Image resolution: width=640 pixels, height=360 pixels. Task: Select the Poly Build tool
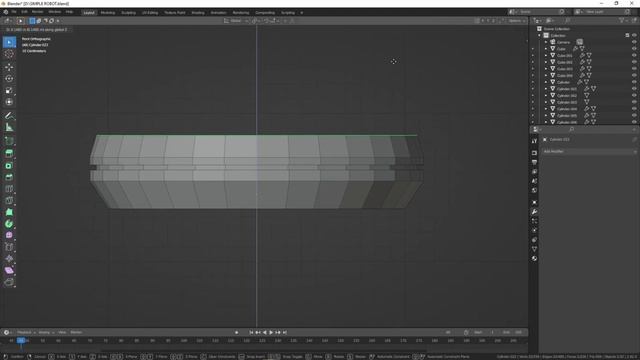[x=9, y=212]
